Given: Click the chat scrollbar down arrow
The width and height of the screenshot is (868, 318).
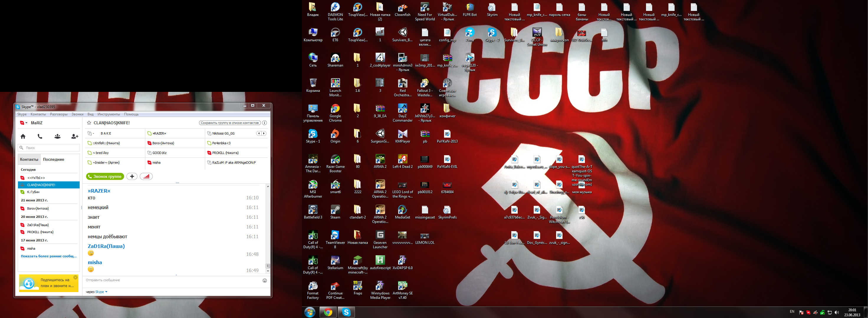Looking at the screenshot, I should pyautogui.click(x=268, y=271).
